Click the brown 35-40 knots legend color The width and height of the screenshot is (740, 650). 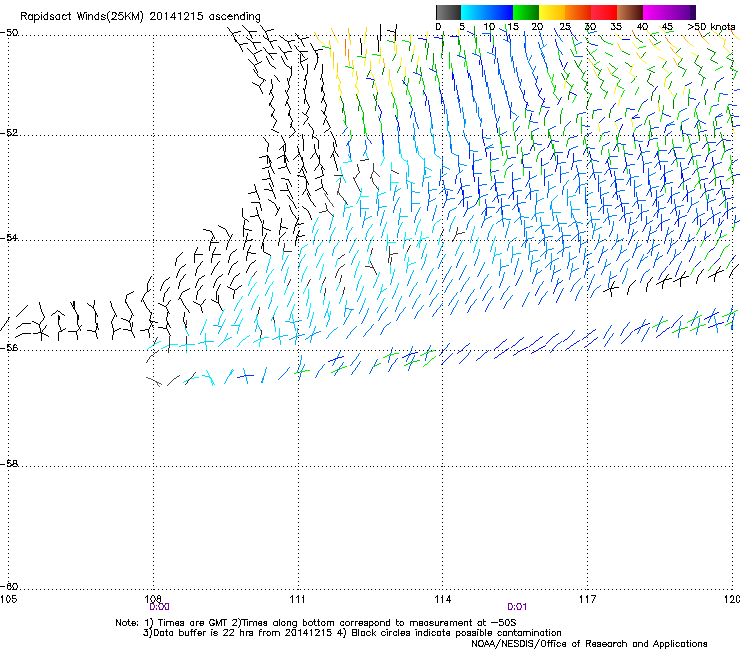pos(630,12)
